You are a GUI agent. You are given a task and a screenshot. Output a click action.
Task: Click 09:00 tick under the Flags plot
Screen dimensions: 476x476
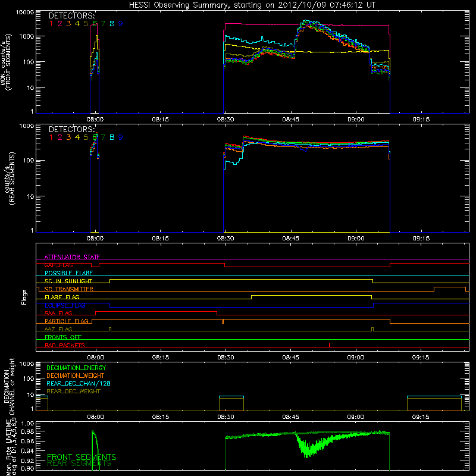coord(355,358)
